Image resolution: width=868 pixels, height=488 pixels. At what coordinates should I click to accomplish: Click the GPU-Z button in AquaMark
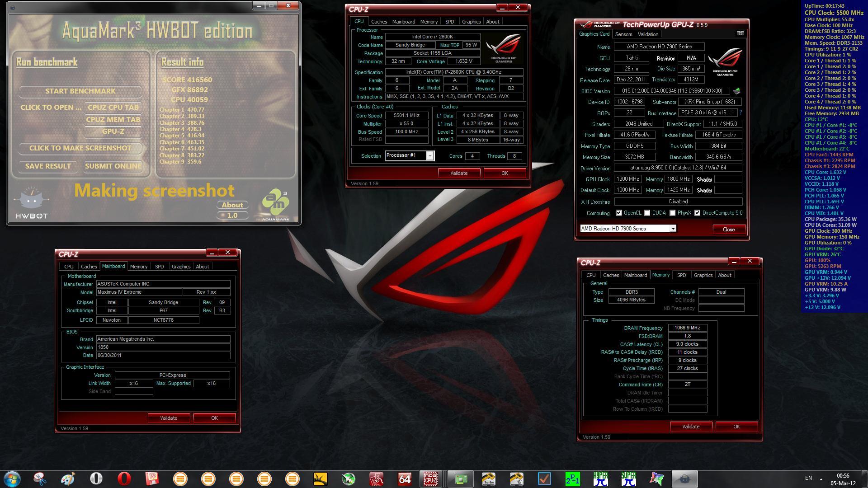pyautogui.click(x=113, y=131)
